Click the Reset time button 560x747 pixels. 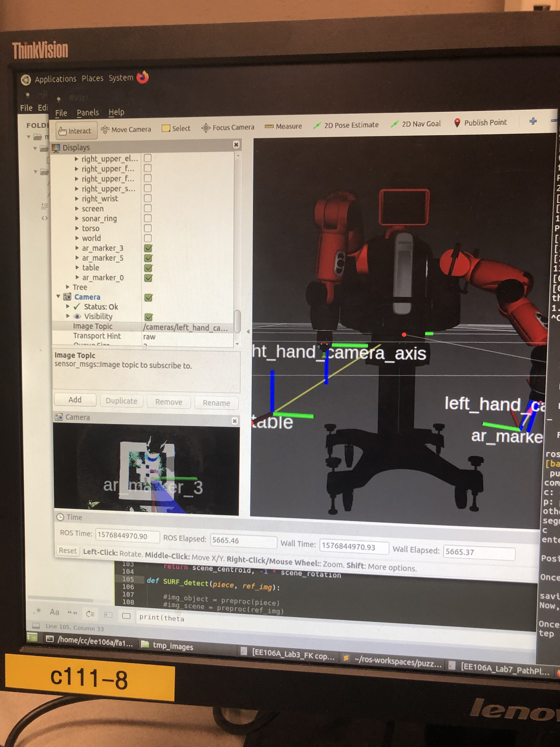[68, 550]
